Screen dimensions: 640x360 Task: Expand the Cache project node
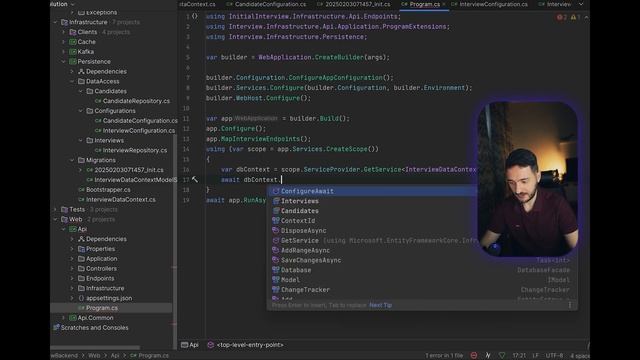pyautogui.click(x=64, y=42)
